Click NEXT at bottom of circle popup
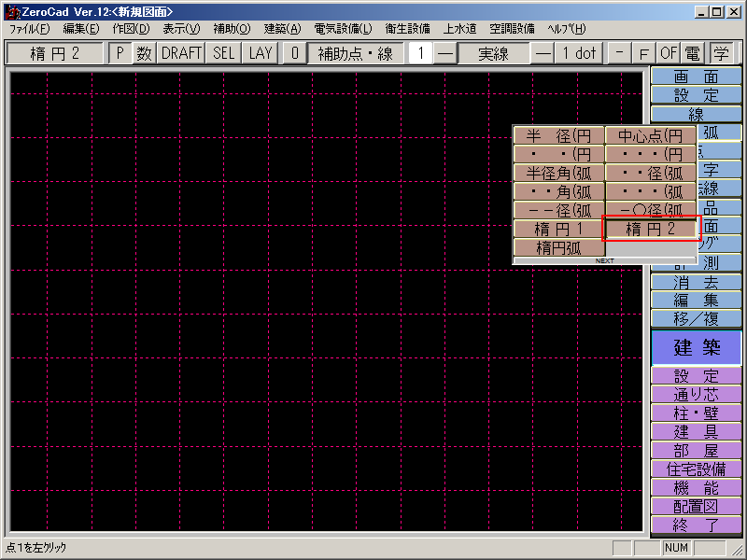This screenshot has height=560, width=747. [x=604, y=261]
